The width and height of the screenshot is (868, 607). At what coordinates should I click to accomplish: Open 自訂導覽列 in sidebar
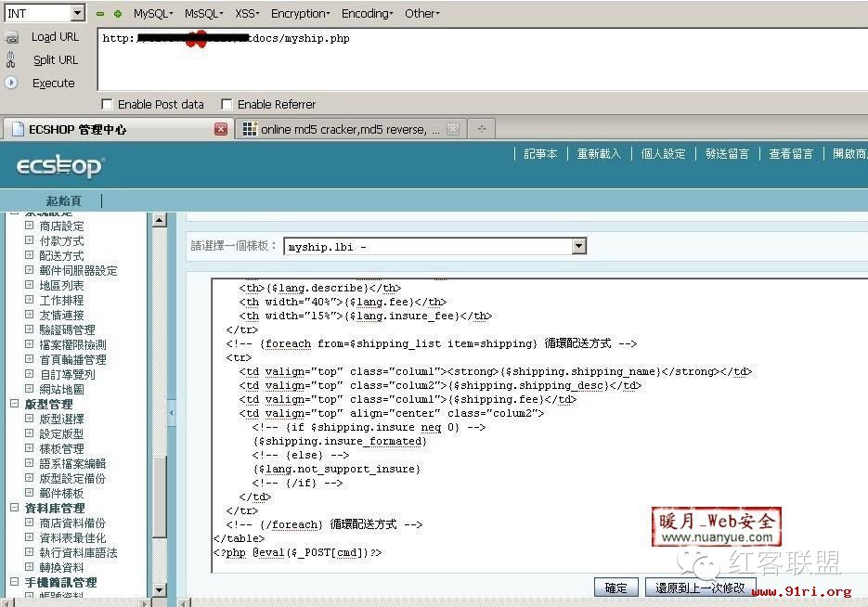coord(67,375)
